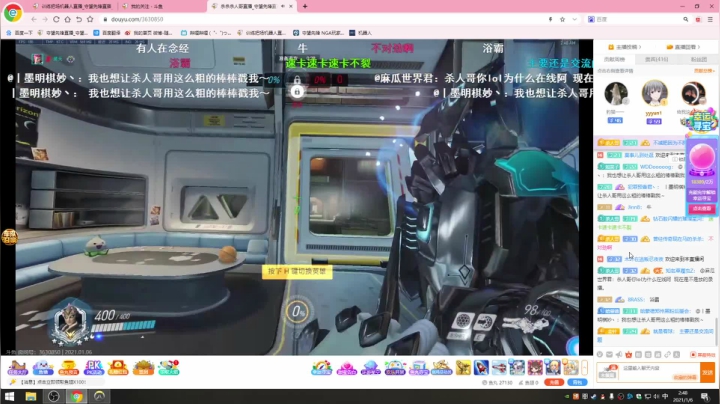The image size is (720, 404).
Task: Expand more gifts arrow at gift bar end
Action: pos(585,368)
